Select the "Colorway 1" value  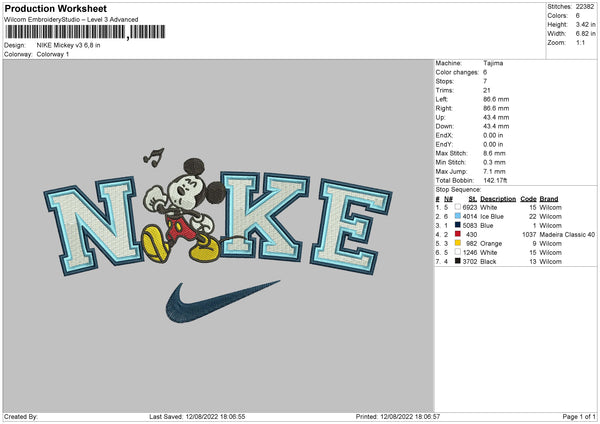[x=53, y=54]
